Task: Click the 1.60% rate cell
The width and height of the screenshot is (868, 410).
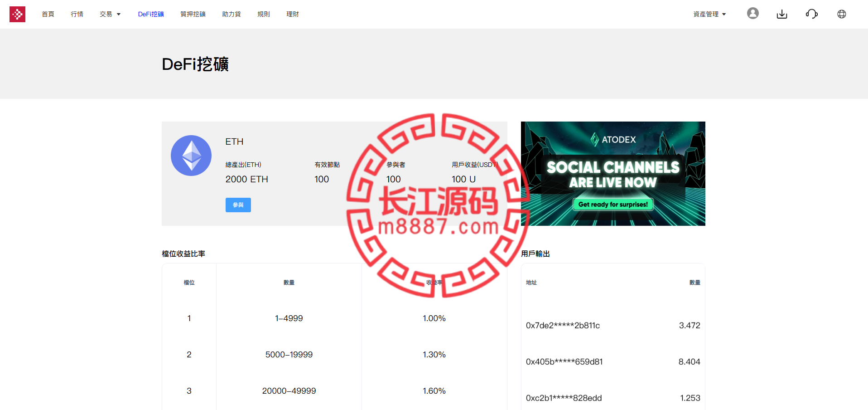Action: (434, 391)
